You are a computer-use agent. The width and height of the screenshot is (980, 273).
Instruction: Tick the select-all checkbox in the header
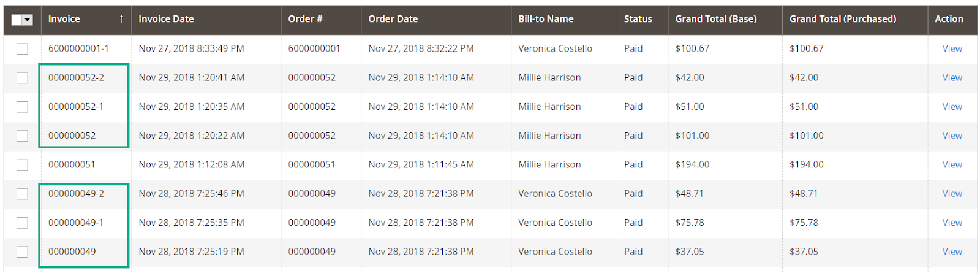17,20
